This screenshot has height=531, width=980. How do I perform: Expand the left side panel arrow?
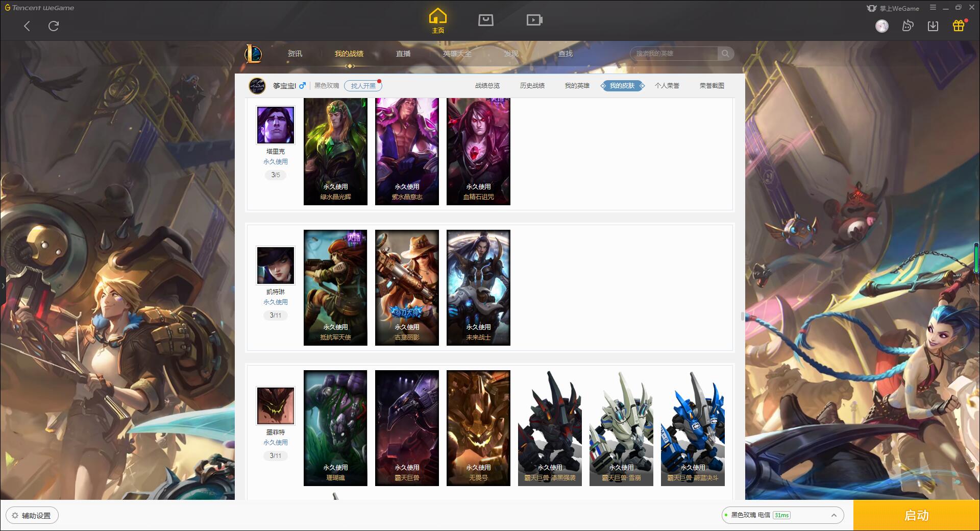pyautogui.click(x=3, y=286)
